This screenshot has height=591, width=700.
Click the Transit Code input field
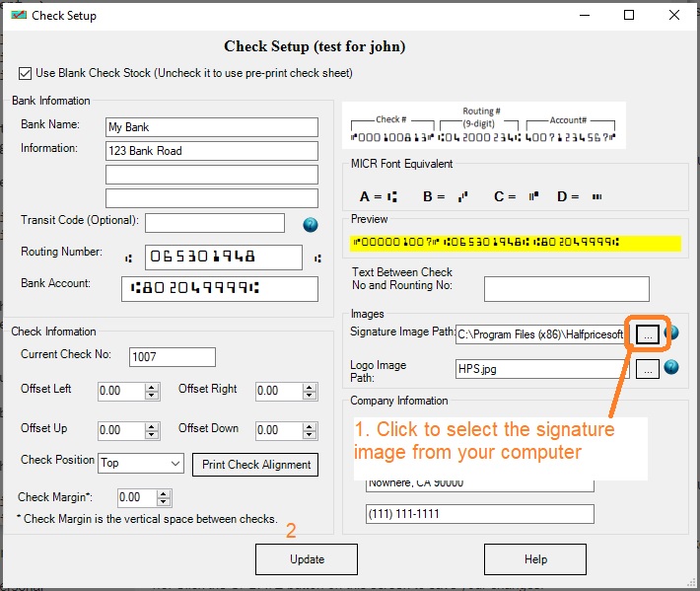(215, 223)
